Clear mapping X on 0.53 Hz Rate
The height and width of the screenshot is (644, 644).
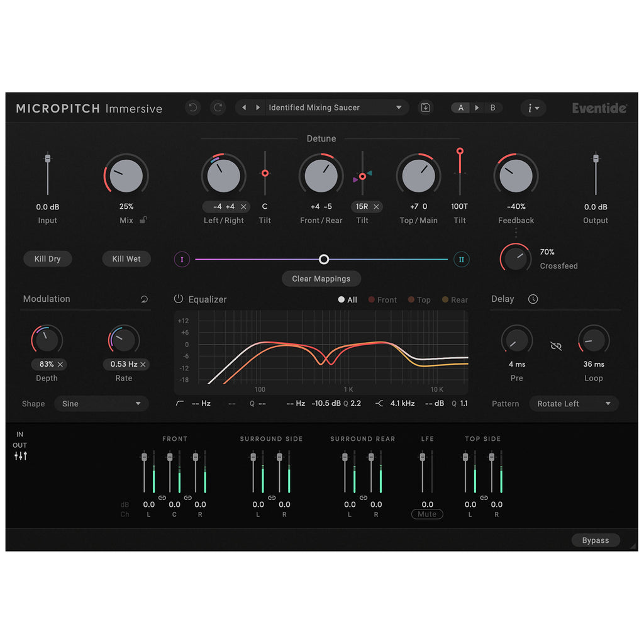[143, 364]
